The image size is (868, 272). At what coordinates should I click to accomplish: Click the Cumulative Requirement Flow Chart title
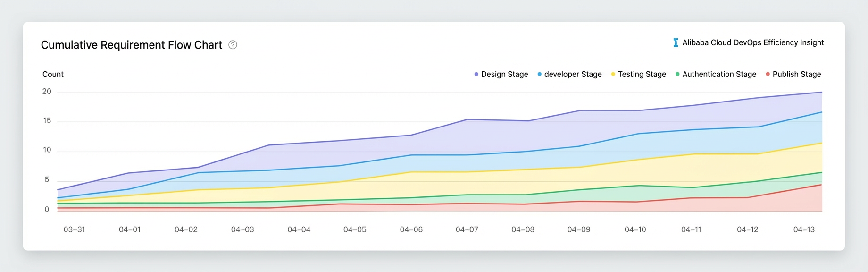(131, 45)
